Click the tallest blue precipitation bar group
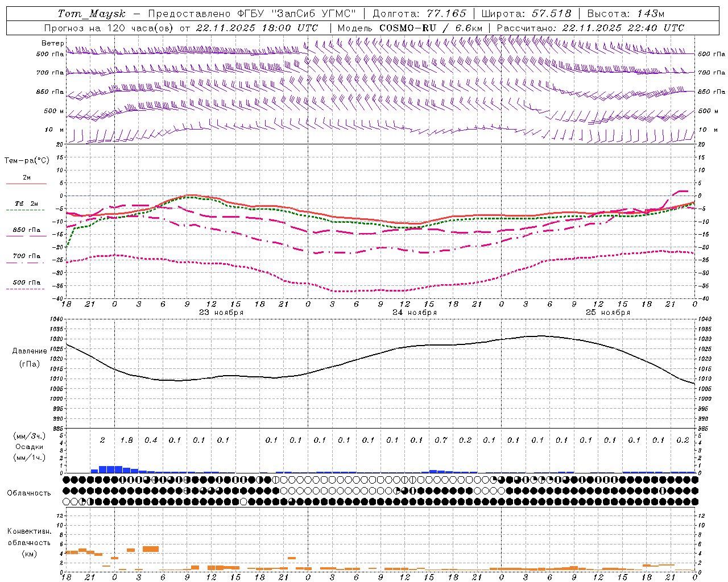Image resolution: width=728 pixels, height=582 pixels. tap(110, 469)
